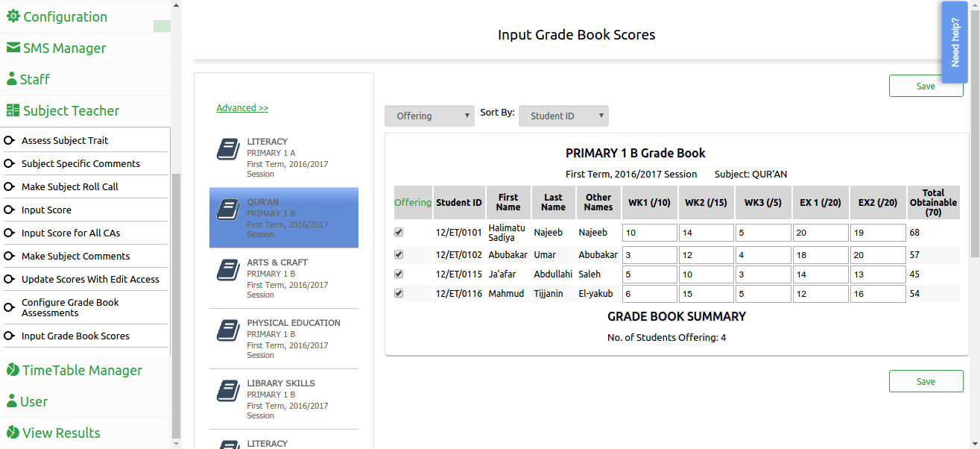
Task: Edit WK2 score for Abubakar Umar
Action: tap(706, 255)
